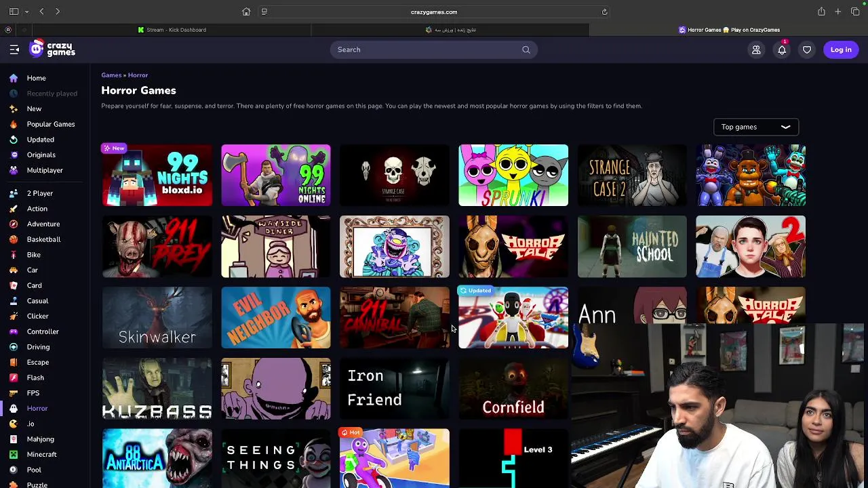Viewport: 868px width, 488px height.
Task: Open Card category in sidebar
Action: coord(34,285)
